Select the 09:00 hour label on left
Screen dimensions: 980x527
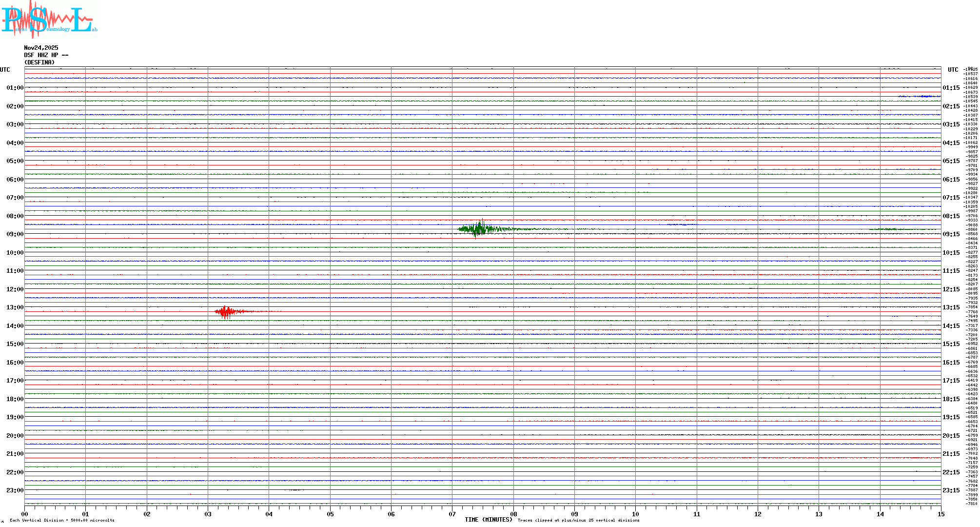pos(15,234)
